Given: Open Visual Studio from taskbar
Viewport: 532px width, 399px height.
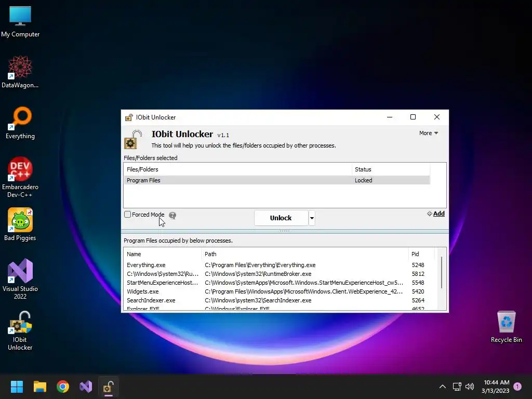Looking at the screenshot, I should [86, 387].
